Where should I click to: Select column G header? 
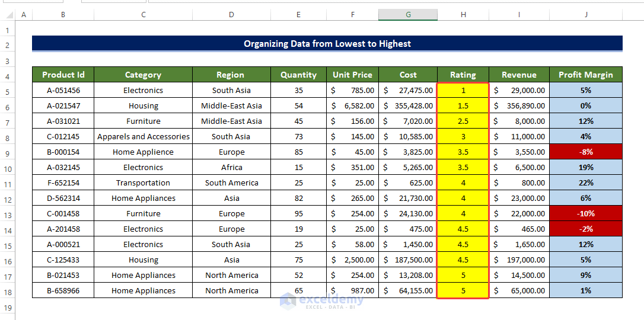408,15
